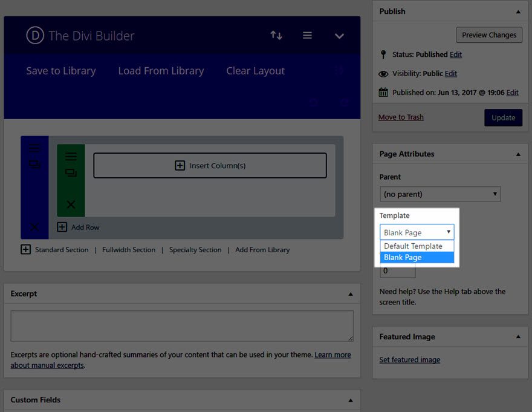Open the Divi Builder portability arrows icon
The height and width of the screenshot is (412, 532).
click(x=276, y=36)
